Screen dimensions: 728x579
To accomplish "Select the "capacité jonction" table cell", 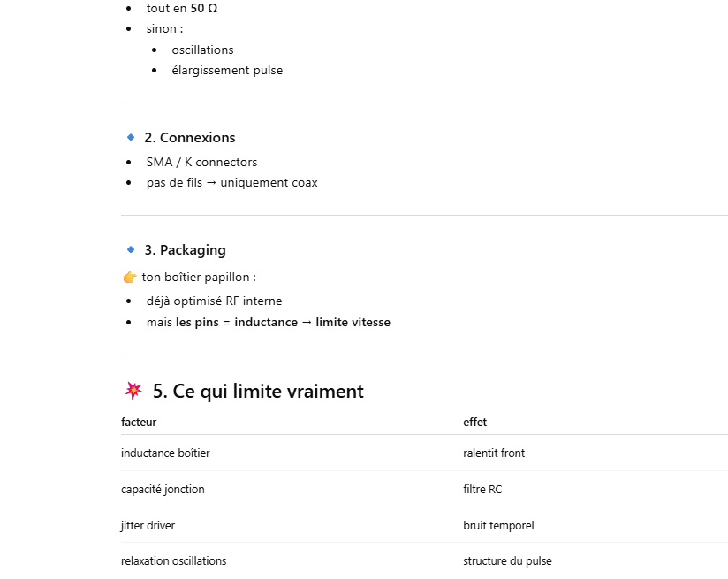I will click(x=163, y=490).
